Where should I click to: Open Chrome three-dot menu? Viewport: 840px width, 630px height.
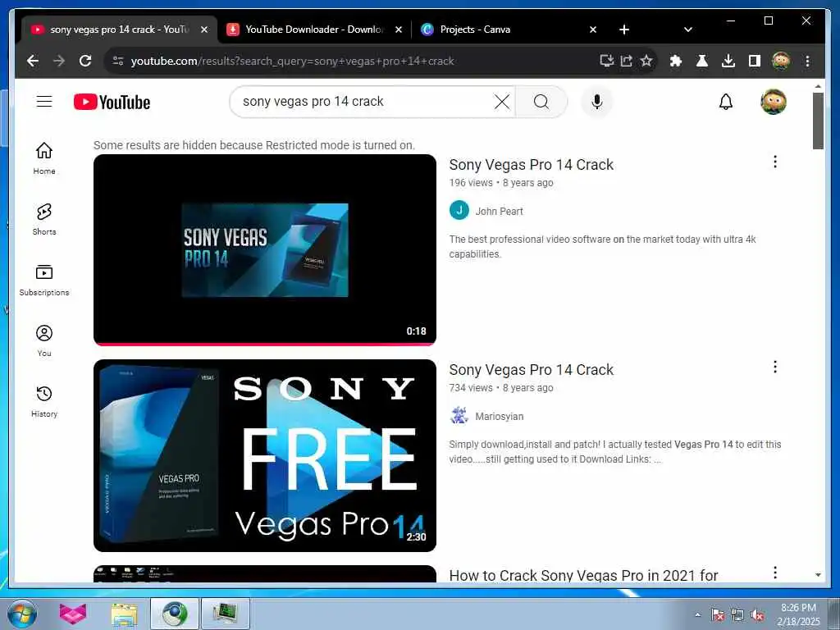point(807,61)
